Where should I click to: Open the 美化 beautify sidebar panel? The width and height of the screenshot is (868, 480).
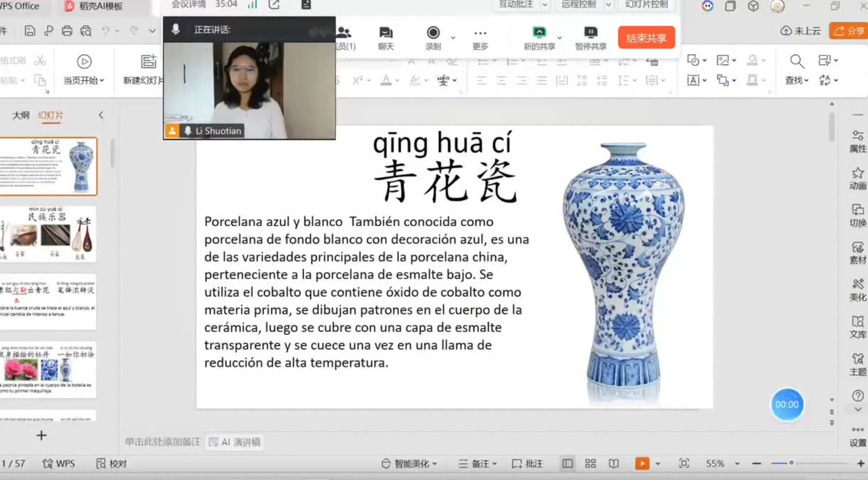click(858, 290)
